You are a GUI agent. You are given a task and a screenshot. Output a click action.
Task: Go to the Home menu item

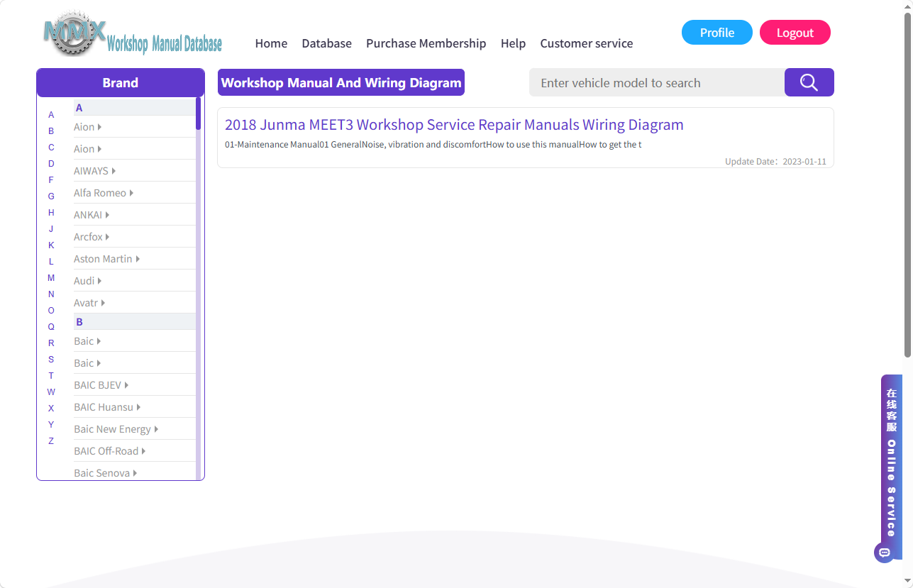(271, 43)
